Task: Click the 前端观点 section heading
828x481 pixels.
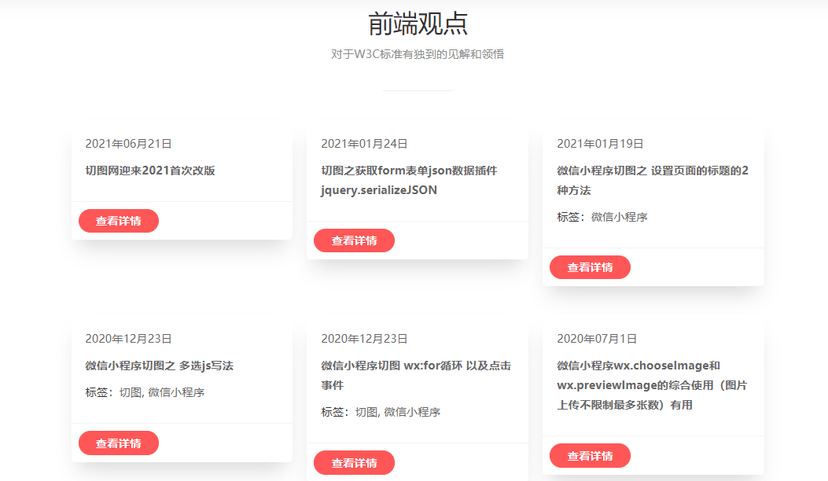Action: pos(418,24)
